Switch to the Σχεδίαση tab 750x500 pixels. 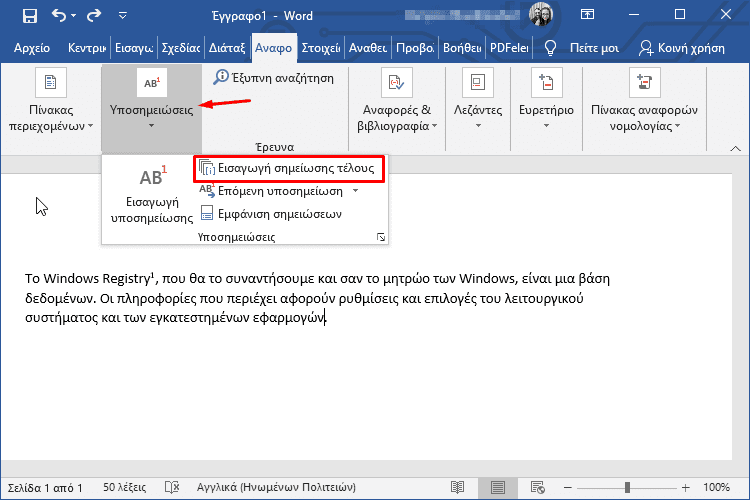tap(181, 48)
